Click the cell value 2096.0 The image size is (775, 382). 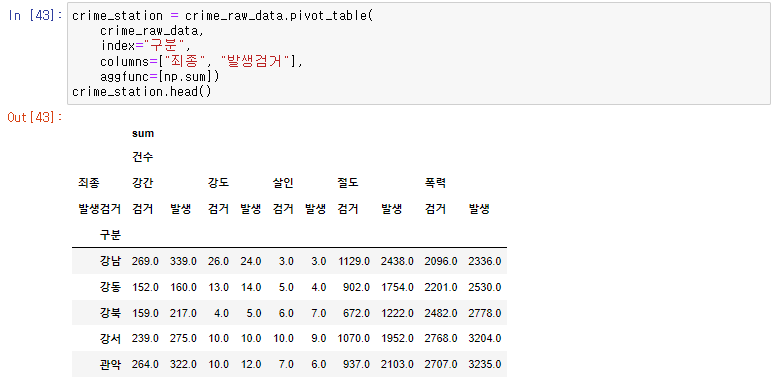(x=441, y=261)
